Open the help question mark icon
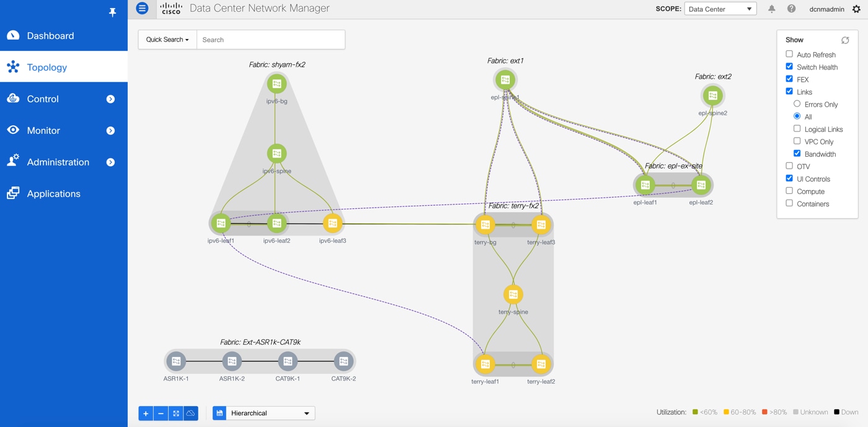868x427 pixels. [791, 9]
